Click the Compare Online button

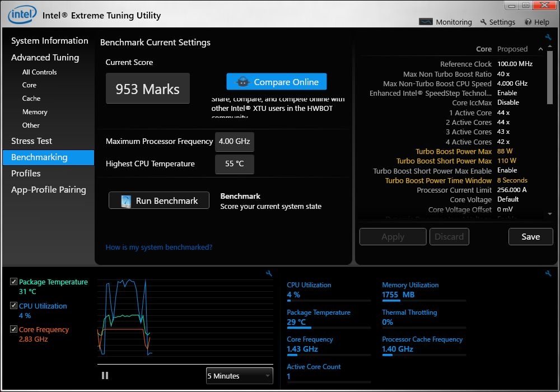tap(277, 82)
